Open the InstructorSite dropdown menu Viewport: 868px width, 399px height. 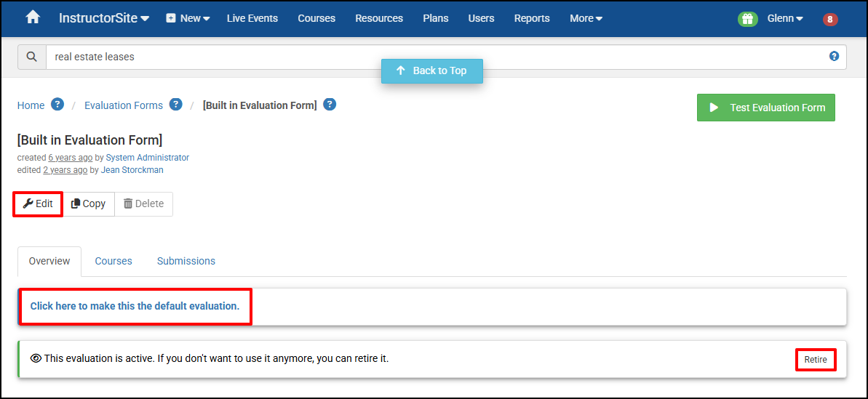[x=104, y=18]
